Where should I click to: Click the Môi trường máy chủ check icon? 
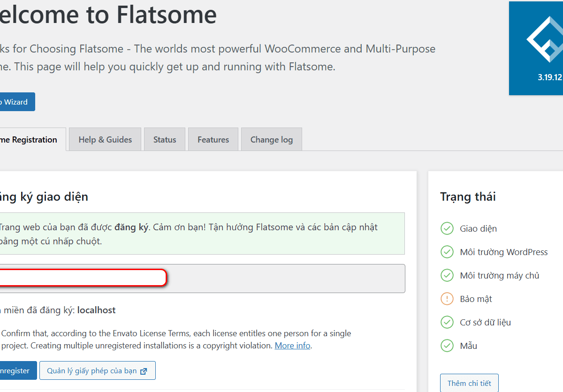tap(447, 275)
